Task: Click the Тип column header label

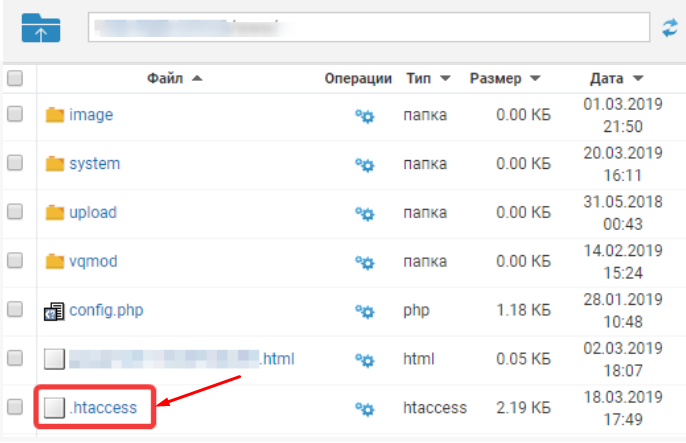Action: pyautogui.click(x=419, y=79)
